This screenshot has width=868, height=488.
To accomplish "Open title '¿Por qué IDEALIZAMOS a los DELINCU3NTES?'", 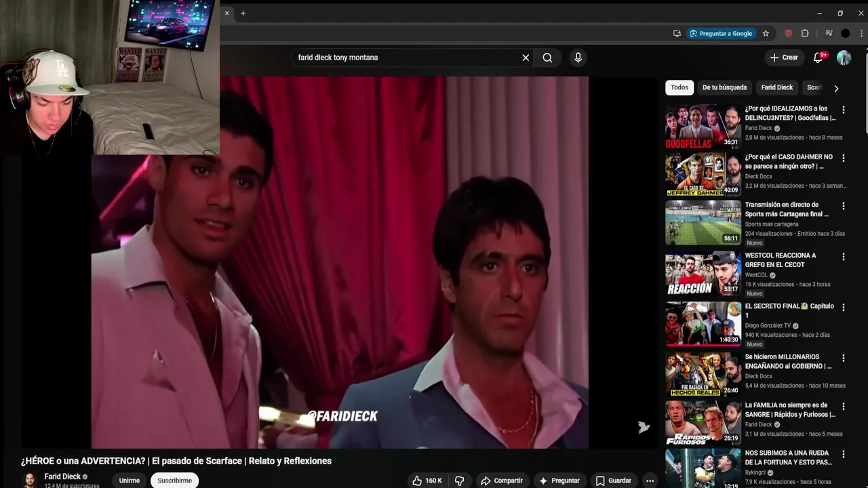I will click(x=790, y=113).
